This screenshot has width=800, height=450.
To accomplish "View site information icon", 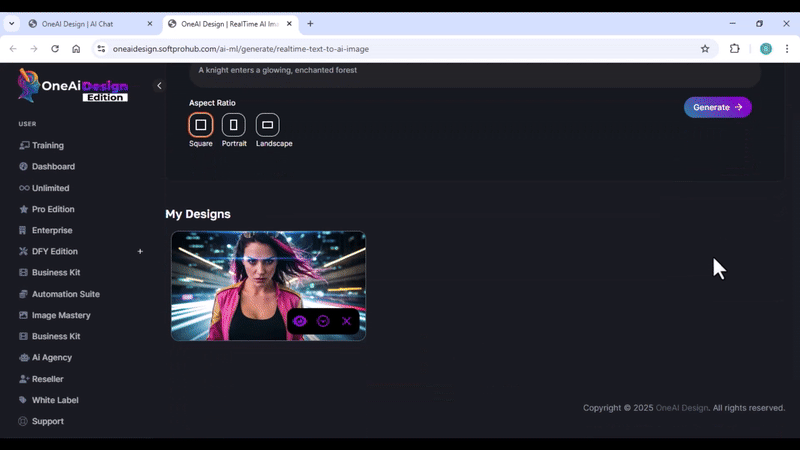I will pyautogui.click(x=101, y=49).
